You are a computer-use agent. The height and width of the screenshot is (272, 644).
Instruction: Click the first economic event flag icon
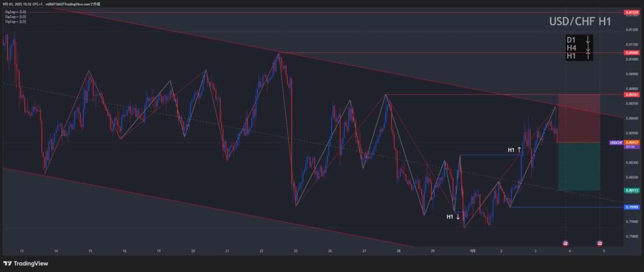(x=565, y=244)
